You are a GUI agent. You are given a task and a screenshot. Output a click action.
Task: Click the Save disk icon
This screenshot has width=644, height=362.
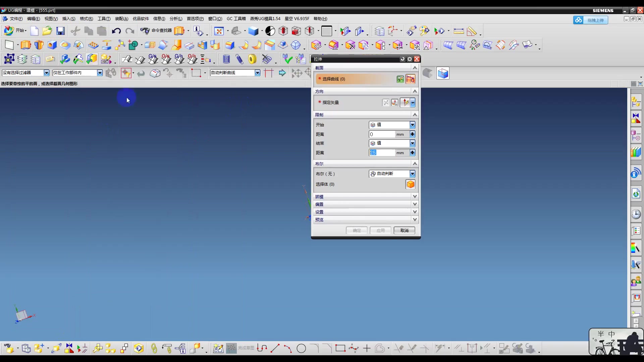(x=60, y=31)
